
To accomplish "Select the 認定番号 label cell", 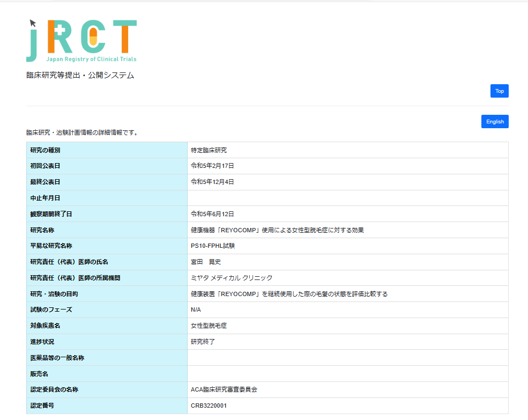I will pos(107,406).
